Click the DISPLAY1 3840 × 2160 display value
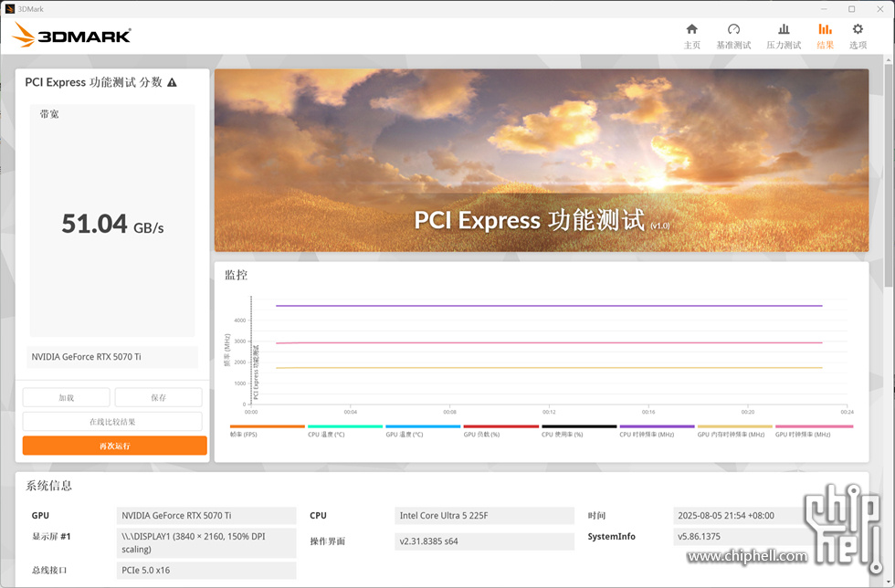This screenshot has height=588, width=895. (x=206, y=543)
